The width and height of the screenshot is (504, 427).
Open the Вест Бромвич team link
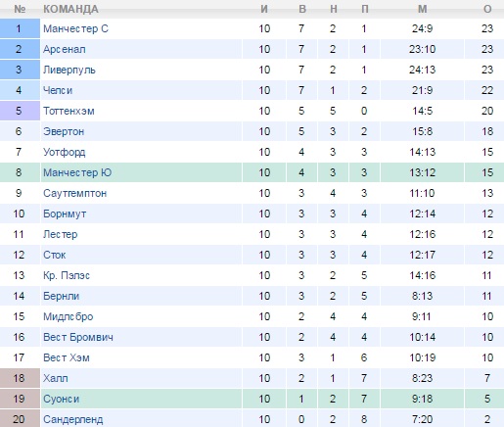[78, 337]
